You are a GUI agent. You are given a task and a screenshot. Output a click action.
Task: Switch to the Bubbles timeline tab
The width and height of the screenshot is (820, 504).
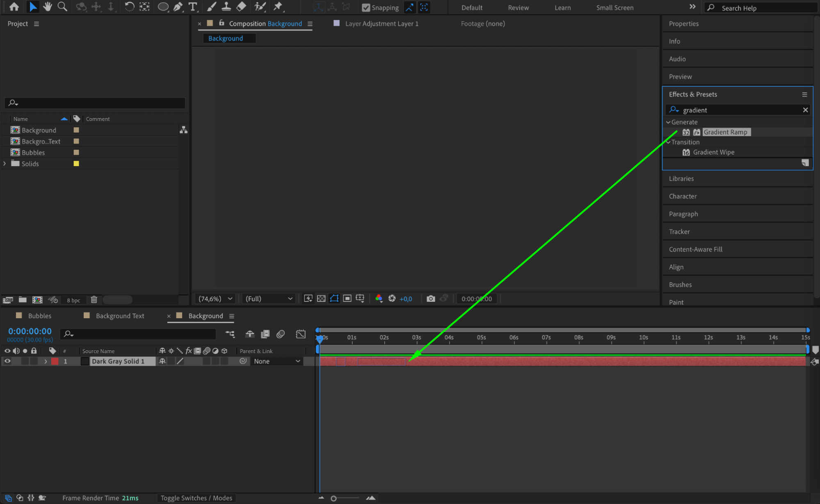point(39,316)
